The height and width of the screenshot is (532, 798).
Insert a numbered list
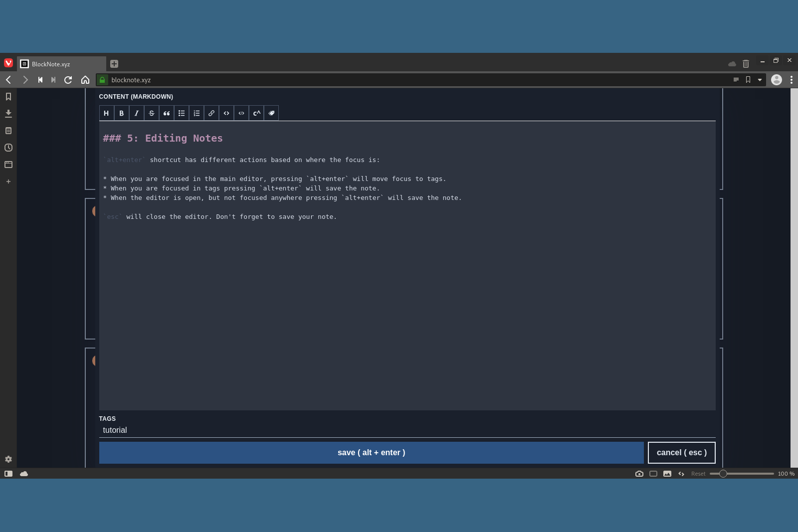coord(196,113)
